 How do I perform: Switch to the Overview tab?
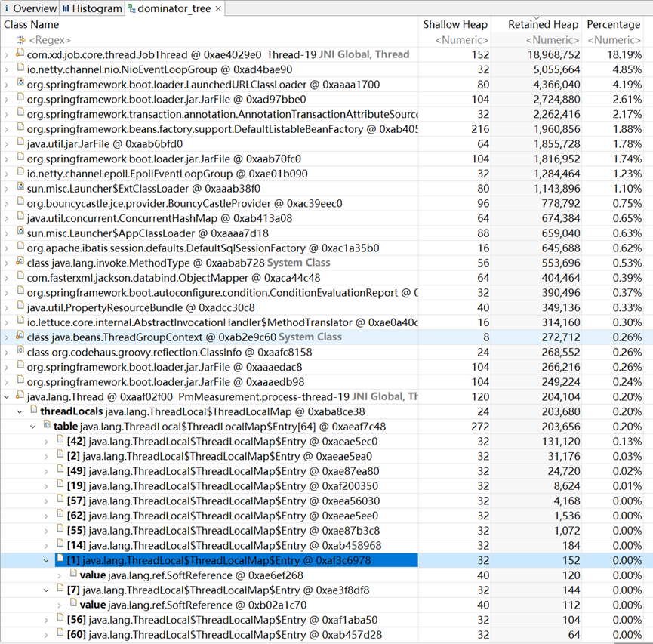tap(30, 8)
